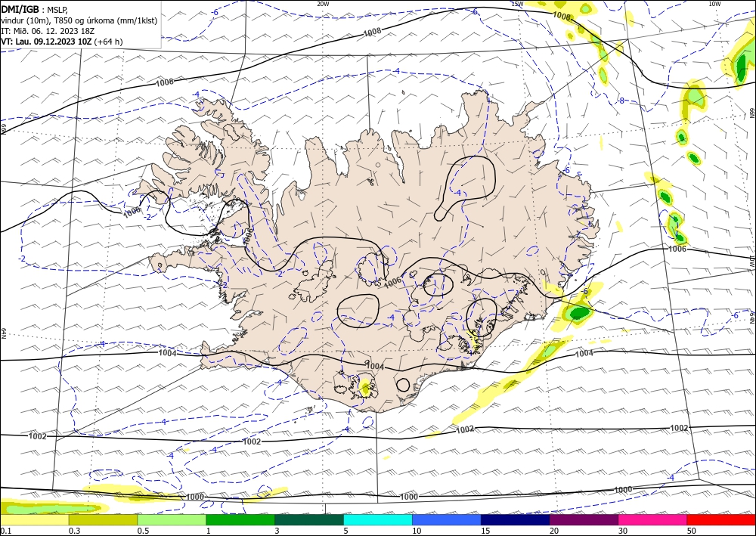Viewport: 756px width, 536px height.
Task: Click the legend value "0.3"
Action: click(74, 531)
